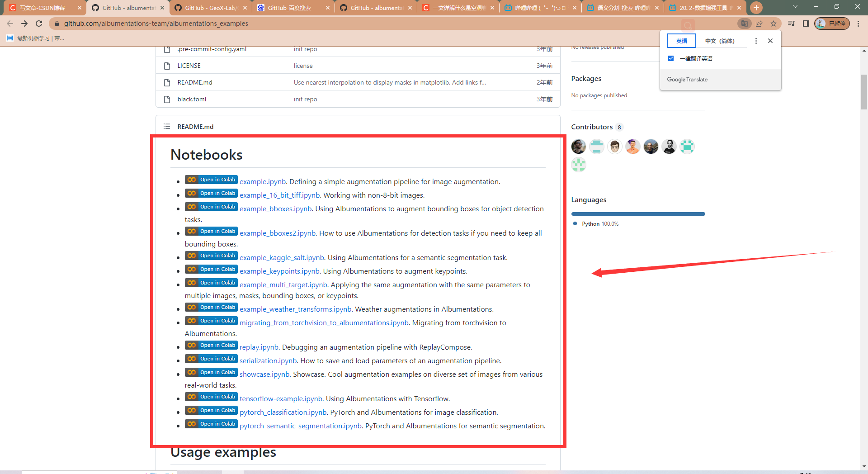Click Open in Colab badge for replay.ipynb
This screenshot has height=474, width=868.
point(211,345)
